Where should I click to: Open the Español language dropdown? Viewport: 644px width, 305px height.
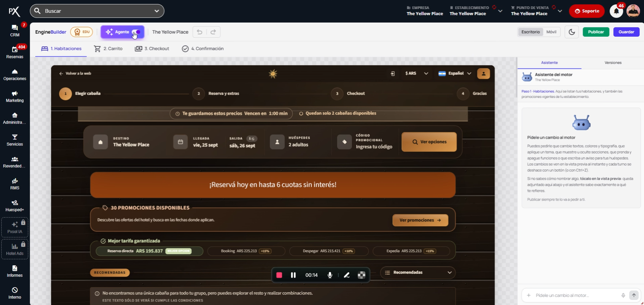[455, 73]
